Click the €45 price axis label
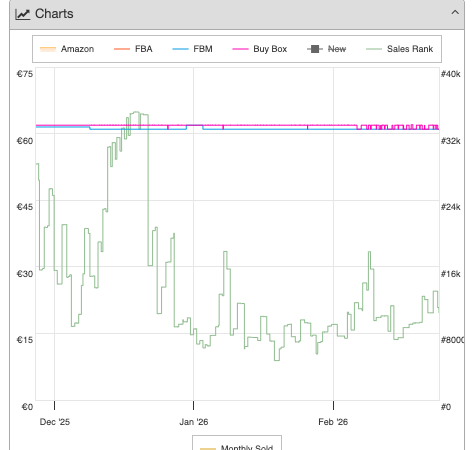This screenshot has width=474, height=450. point(25,207)
